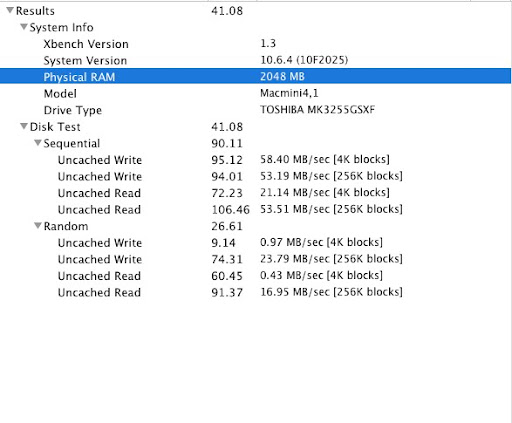Screen dimensions: 512x423
Task: Select the System Version row
Action: (255, 60)
